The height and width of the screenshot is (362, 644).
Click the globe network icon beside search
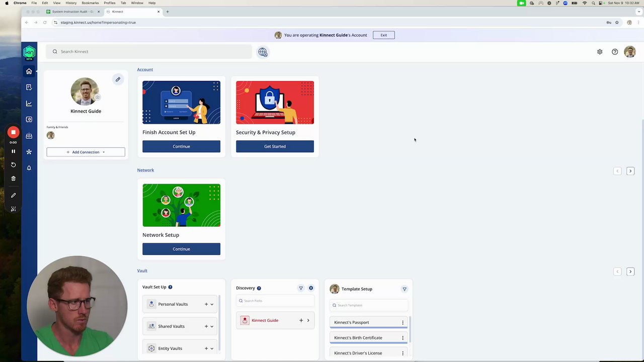[263, 52]
